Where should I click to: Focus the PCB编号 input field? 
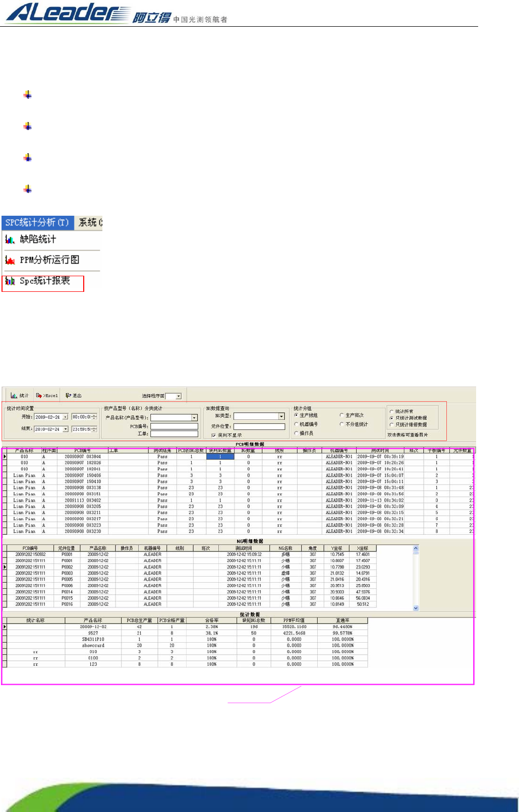(x=174, y=426)
